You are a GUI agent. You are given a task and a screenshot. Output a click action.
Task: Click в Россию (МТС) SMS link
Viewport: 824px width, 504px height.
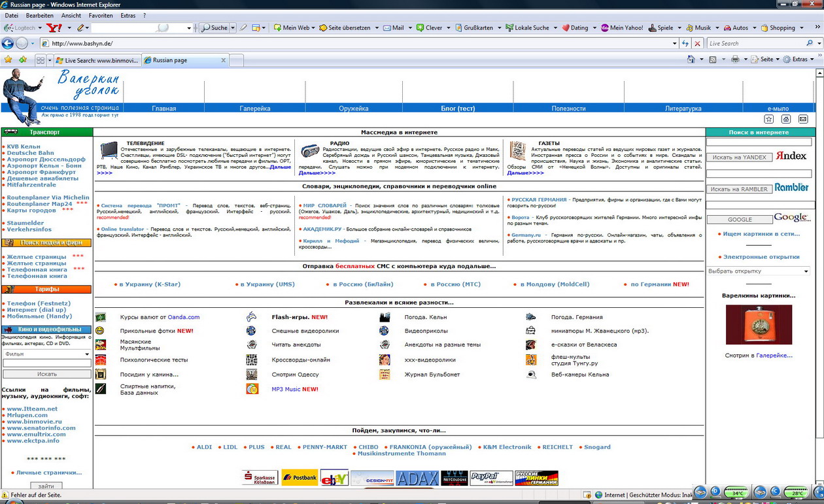click(455, 284)
